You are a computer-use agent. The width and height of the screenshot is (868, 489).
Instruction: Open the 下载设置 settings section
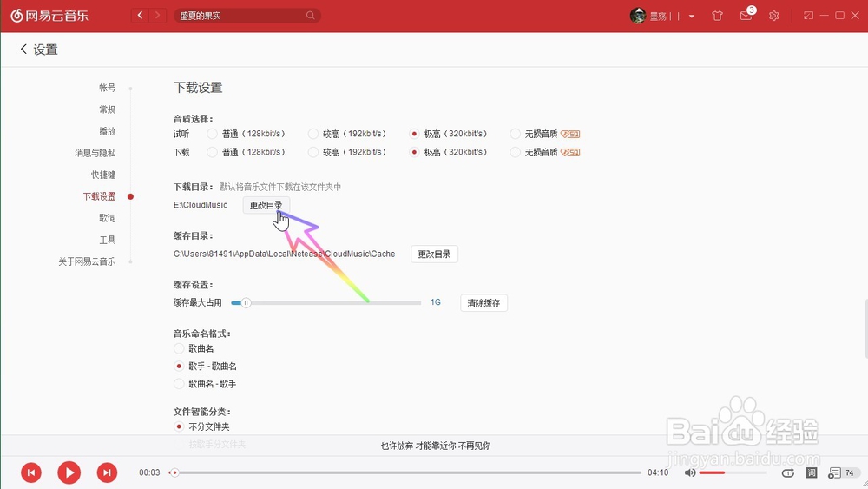pyautogui.click(x=99, y=196)
